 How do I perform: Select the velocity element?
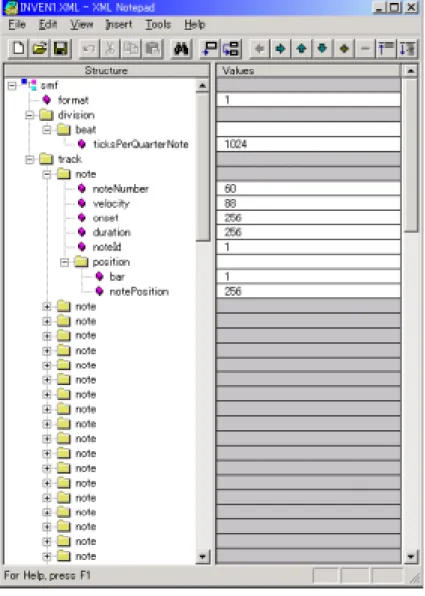click(111, 204)
